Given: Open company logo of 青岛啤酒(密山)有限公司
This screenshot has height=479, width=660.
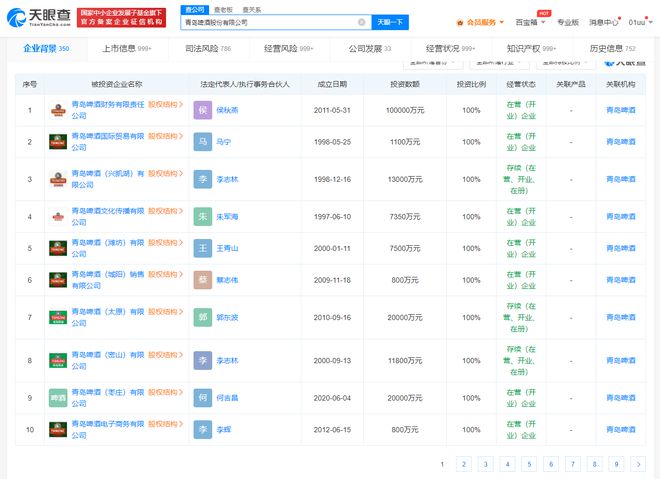Looking at the screenshot, I should pos(58,361).
